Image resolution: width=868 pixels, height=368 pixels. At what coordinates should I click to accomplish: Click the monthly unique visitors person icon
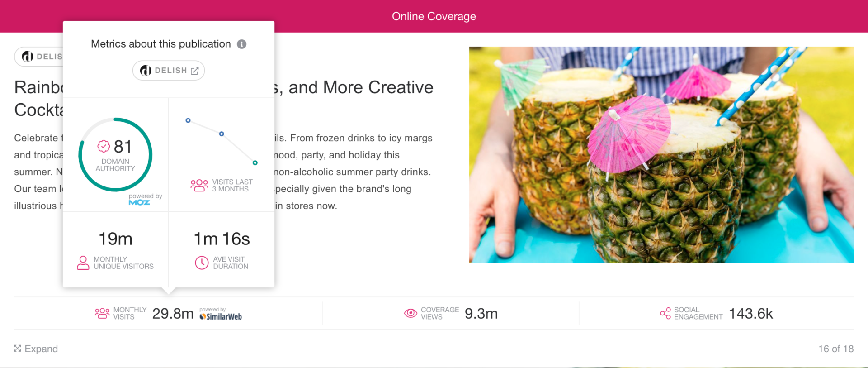click(x=83, y=263)
